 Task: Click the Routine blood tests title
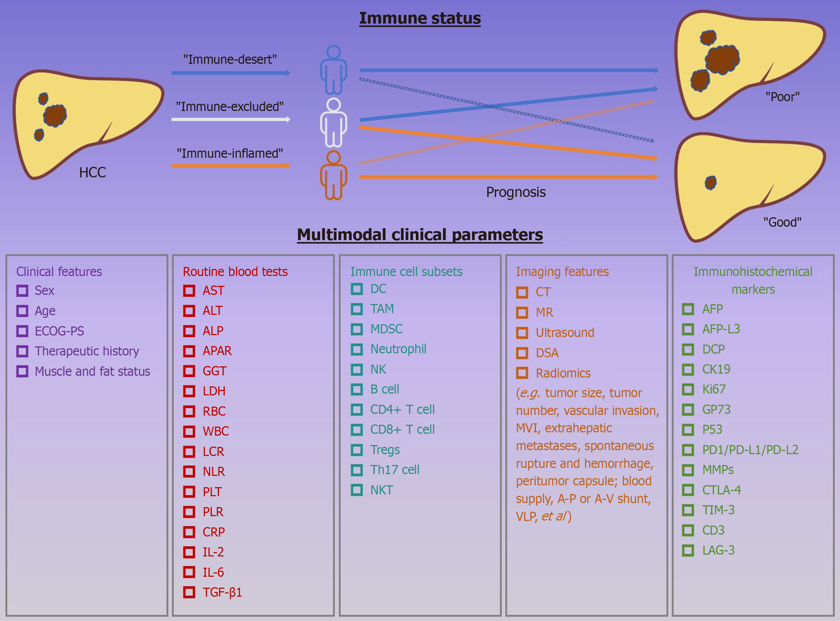pos(235,271)
